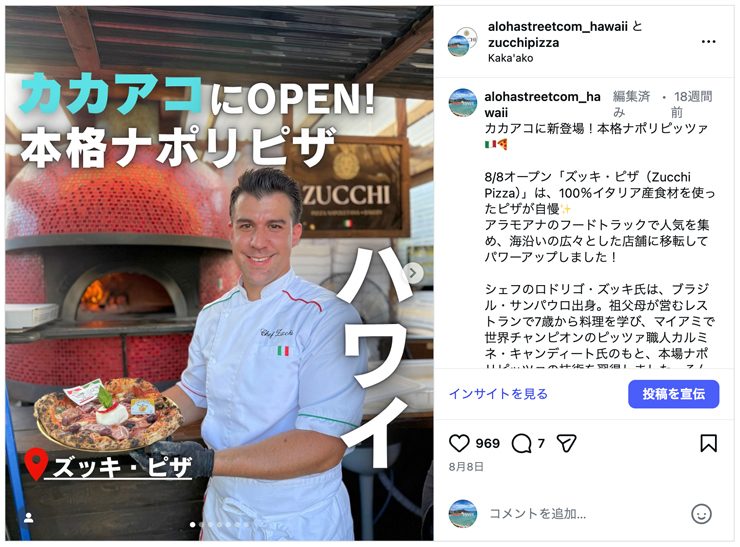This screenshot has height=547, width=740.
Task: Click 投稿を宣伝 boost button
Action: pyautogui.click(x=673, y=394)
